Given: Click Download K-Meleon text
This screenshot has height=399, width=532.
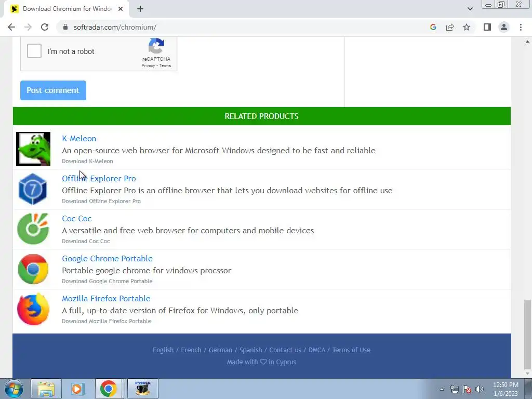Looking at the screenshot, I should point(87,161).
